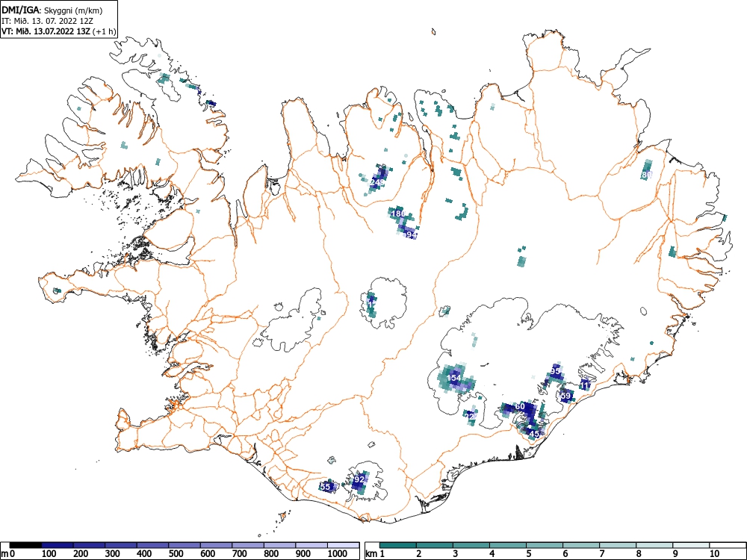
Task: Select the initial time line "IT: Mið. 13. 07. 2022 12Z"
Action: coord(47,21)
